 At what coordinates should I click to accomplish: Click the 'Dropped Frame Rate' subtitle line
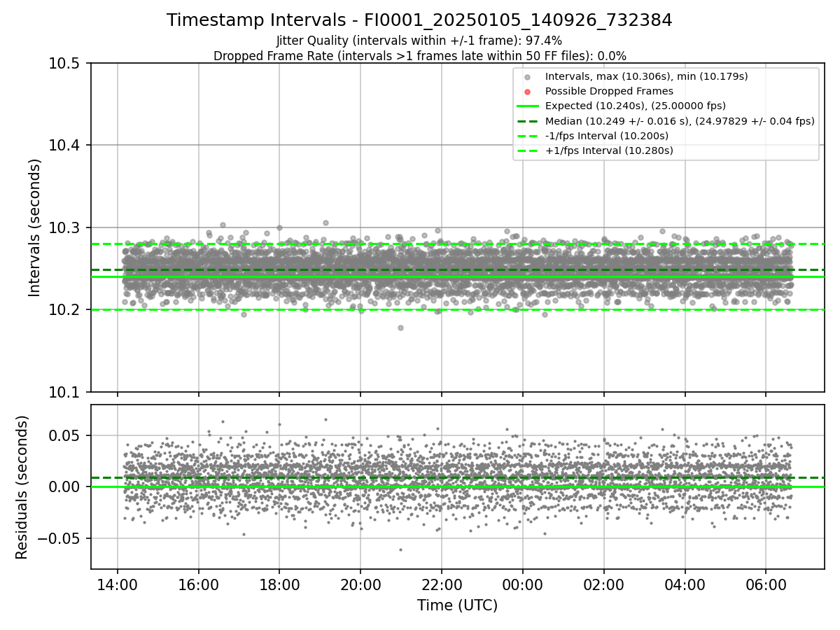419,55
